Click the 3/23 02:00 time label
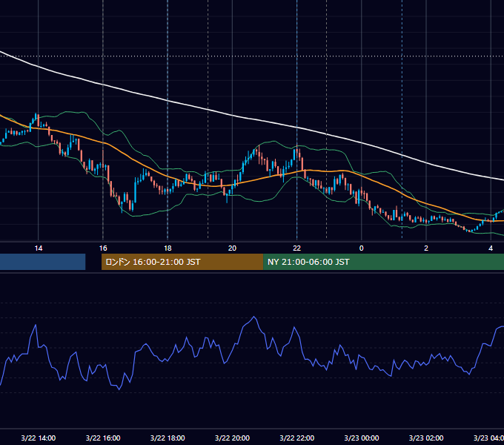Viewport: 504px width, 445px height. pos(426,438)
